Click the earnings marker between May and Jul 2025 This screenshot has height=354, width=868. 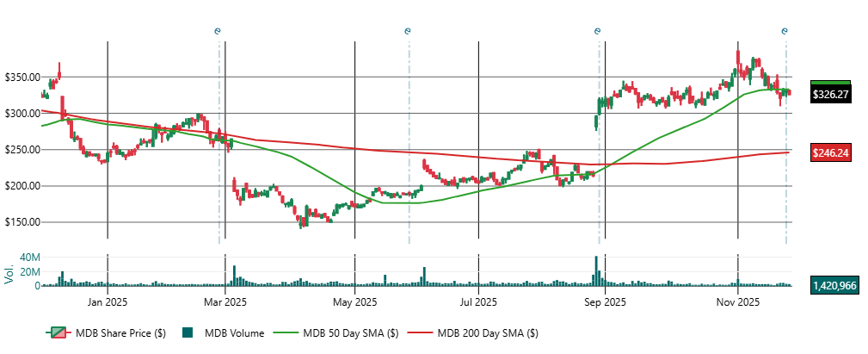[x=408, y=31]
